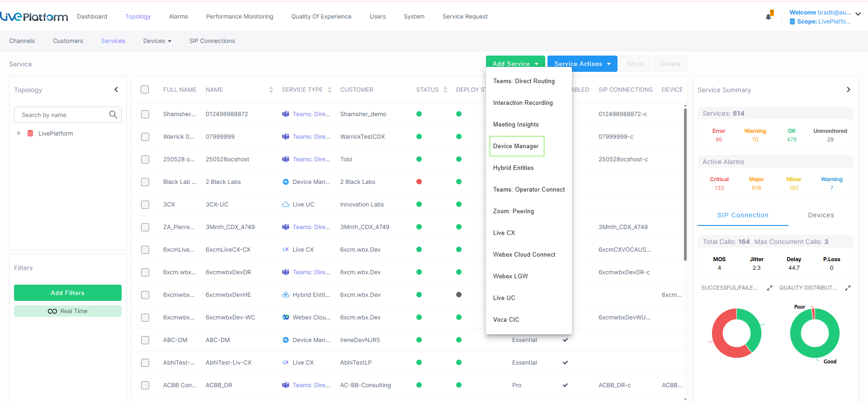Click the LivePlatform database icon in tree
The image size is (868, 403).
pos(30,133)
